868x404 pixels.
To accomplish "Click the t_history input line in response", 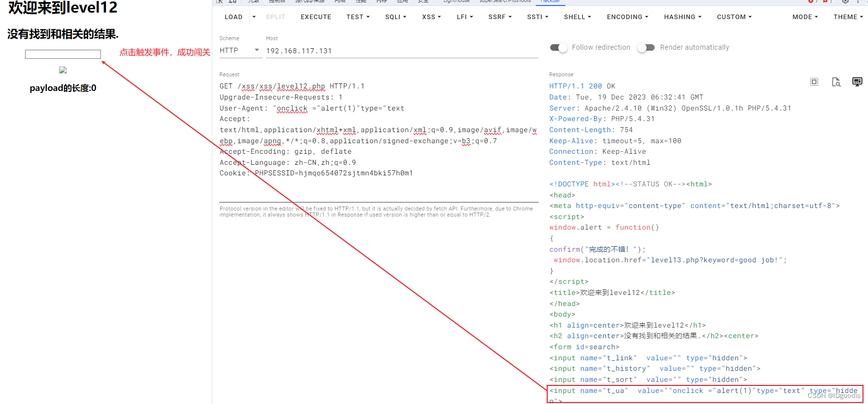I will point(655,369).
